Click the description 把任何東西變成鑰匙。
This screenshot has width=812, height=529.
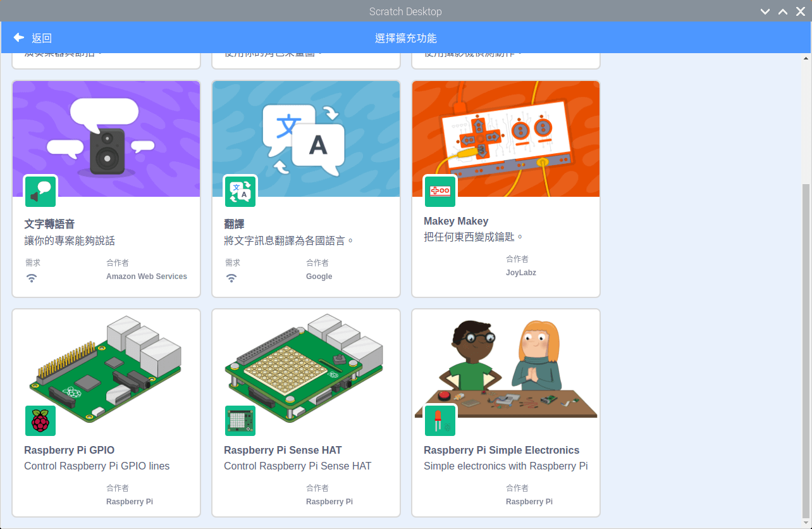(474, 237)
